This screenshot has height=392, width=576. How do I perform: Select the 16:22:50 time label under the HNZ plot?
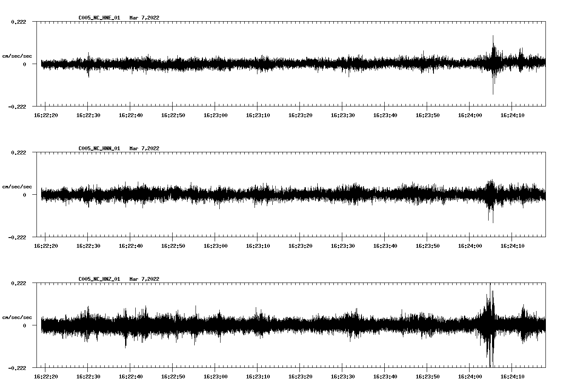tap(173, 376)
